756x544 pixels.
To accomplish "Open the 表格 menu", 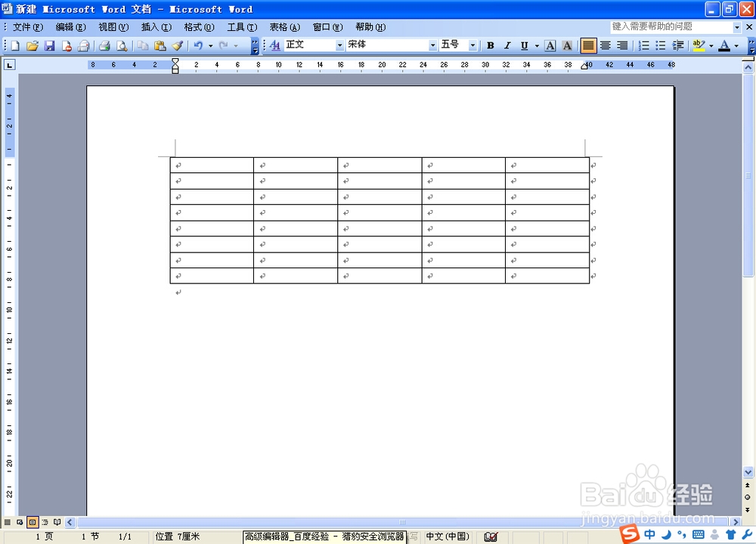I will [x=284, y=27].
